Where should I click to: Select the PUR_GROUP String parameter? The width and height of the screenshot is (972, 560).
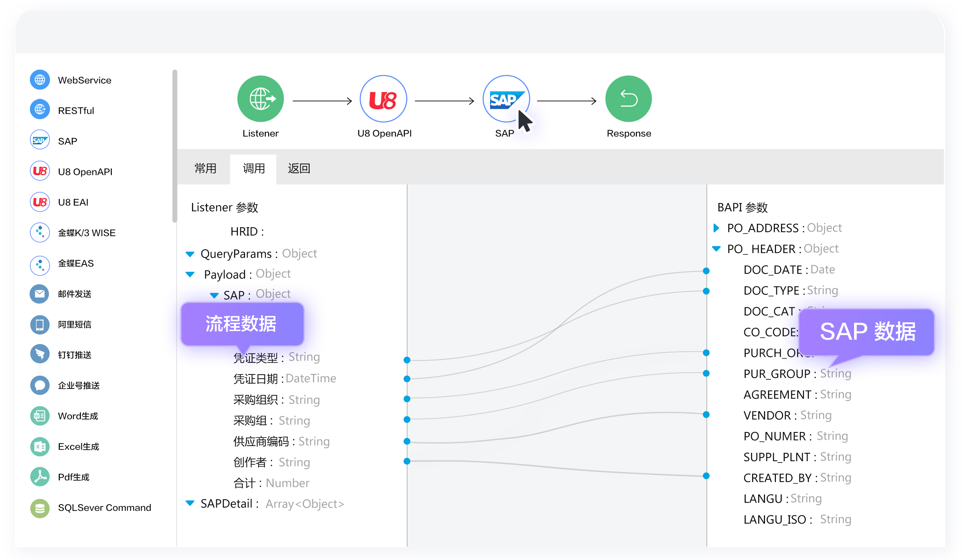click(797, 374)
